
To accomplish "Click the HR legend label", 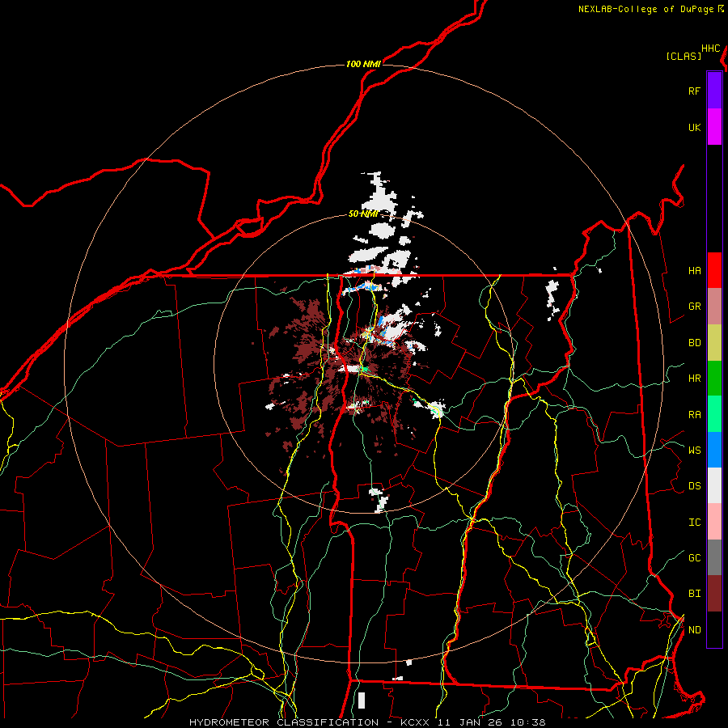I will [694, 379].
